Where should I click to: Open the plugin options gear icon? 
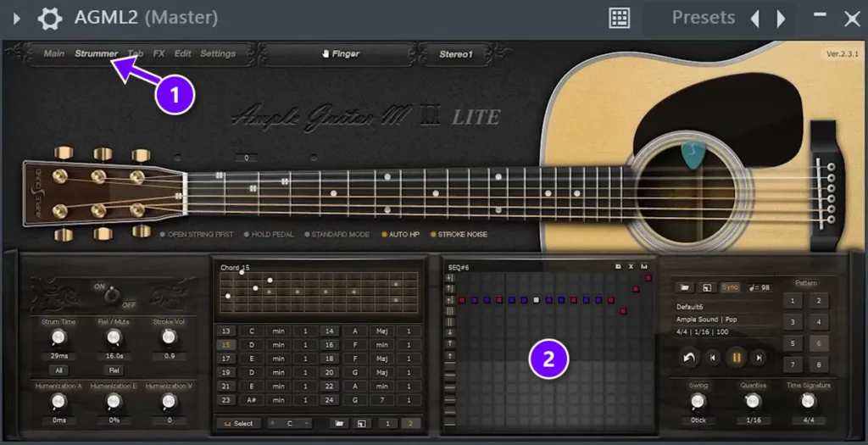click(x=49, y=19)
